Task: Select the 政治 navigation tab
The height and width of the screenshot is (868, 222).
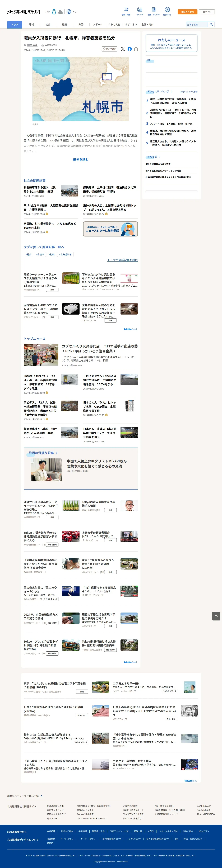Action: pos(81,24)
